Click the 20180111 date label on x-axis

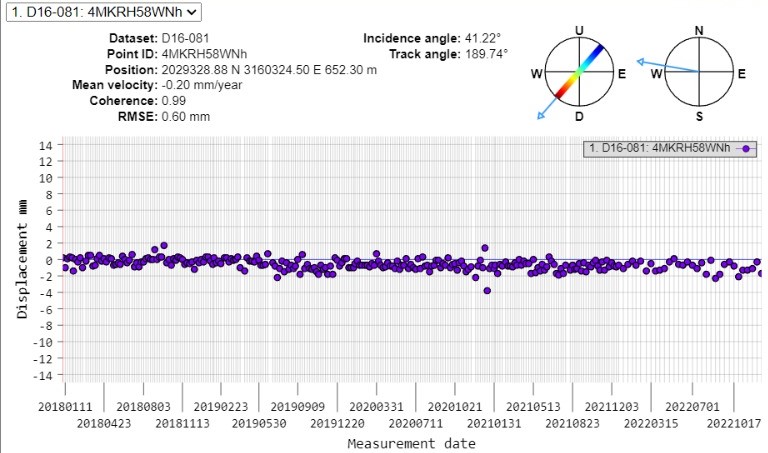[64, 407]
